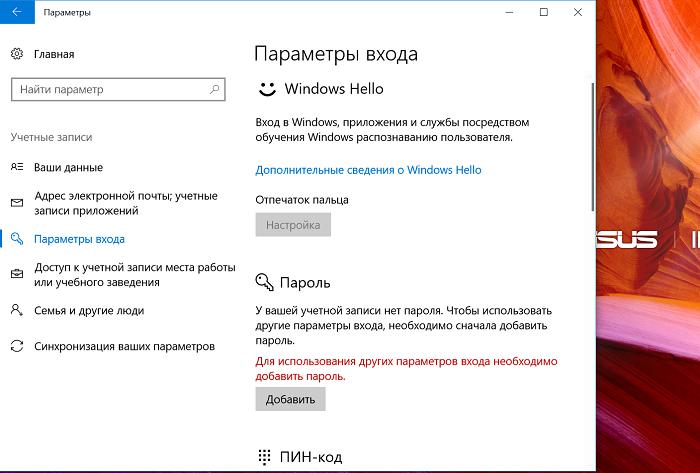Screen dimensions: 700x473
Task: Click the keypad icon next to ПИН-код
Action: click(264, 456)
